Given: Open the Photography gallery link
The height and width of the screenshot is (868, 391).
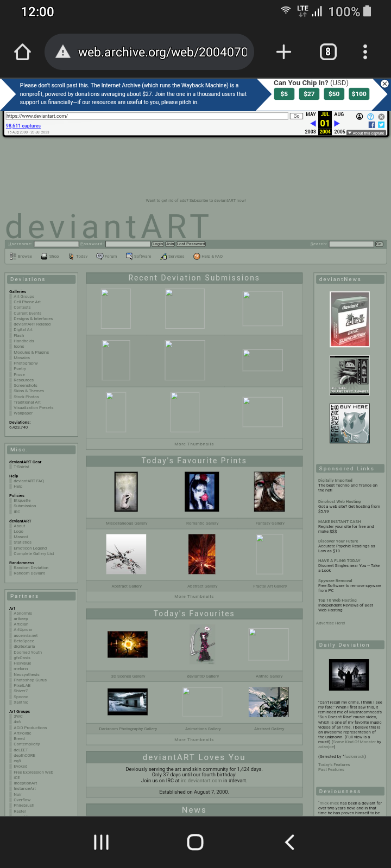Looking at the screenshot, I should tap(26, 363).
